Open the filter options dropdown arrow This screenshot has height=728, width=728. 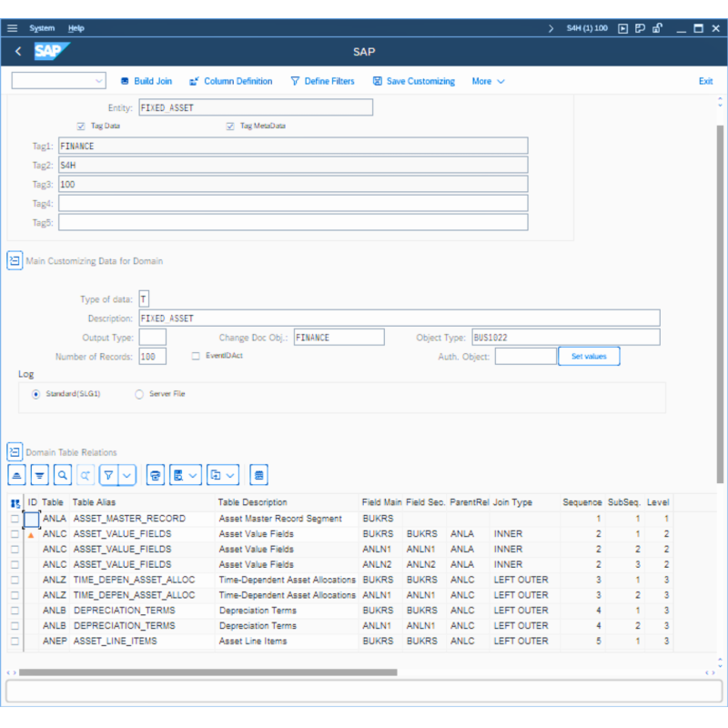127,475
